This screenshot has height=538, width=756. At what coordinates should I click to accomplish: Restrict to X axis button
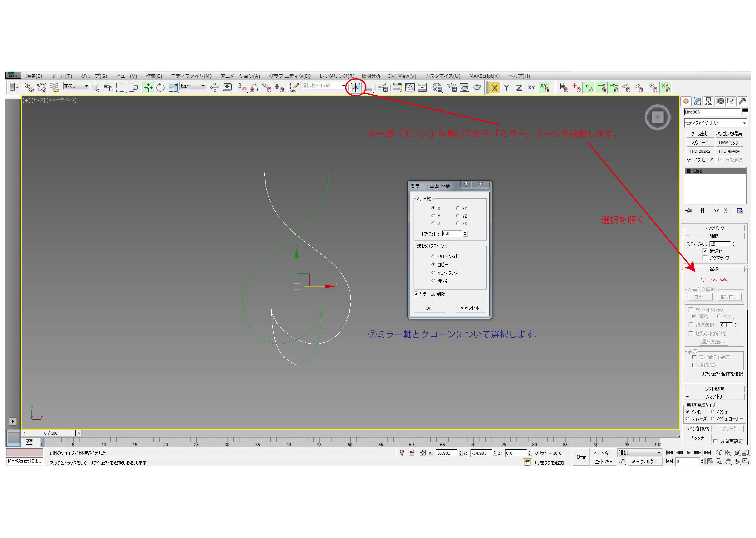[494, 88]
